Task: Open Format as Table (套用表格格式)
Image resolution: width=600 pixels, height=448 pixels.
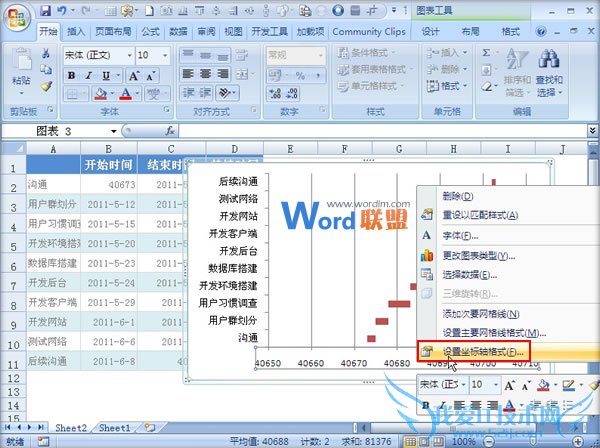Action: point(376,69)
